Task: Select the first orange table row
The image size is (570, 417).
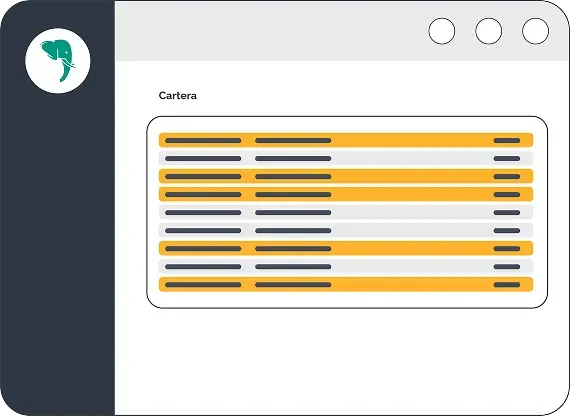Action: pyautogui.click(x=346, y=140)
